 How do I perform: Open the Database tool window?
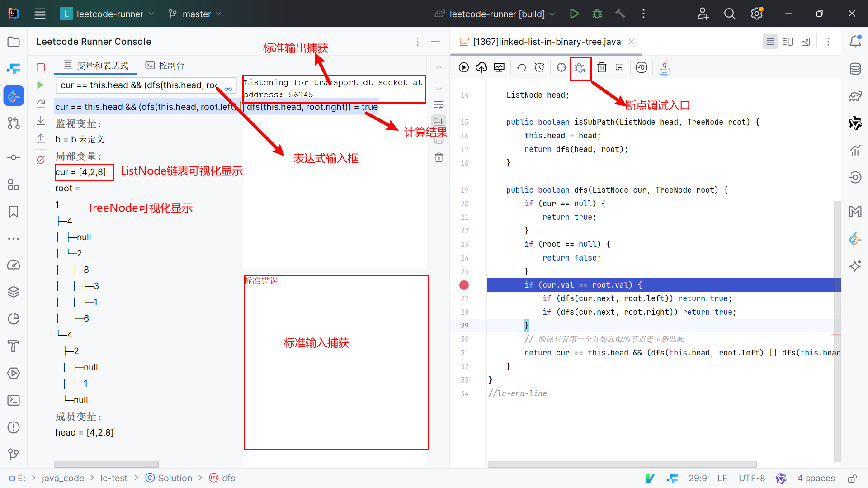855,69
